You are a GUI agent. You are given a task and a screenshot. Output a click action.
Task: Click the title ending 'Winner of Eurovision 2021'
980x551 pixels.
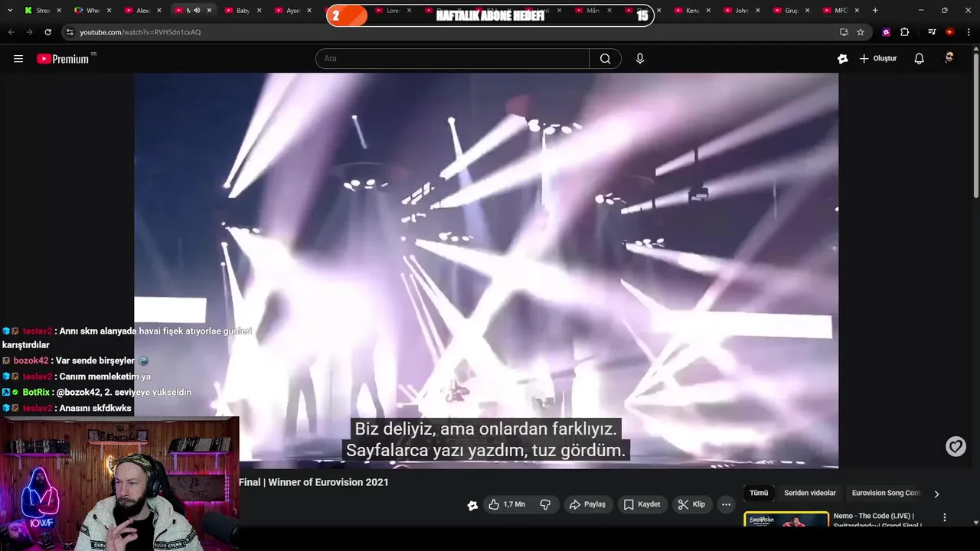point(314,482)
